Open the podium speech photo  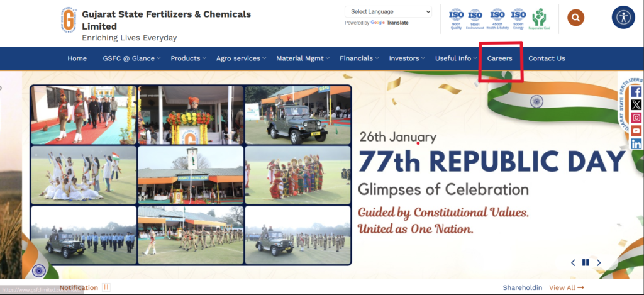coord(191,115)
